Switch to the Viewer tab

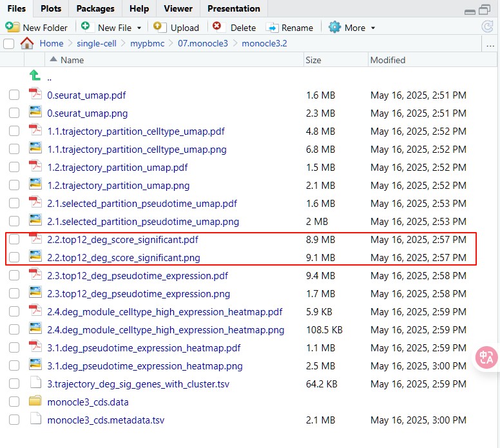point(178,8)
